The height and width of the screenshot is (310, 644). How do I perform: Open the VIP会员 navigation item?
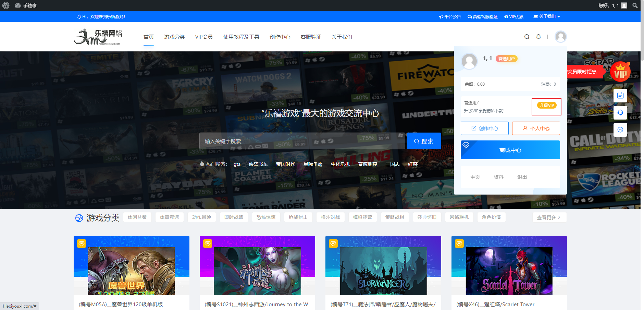pyautogui.click(x=204, y=37)
